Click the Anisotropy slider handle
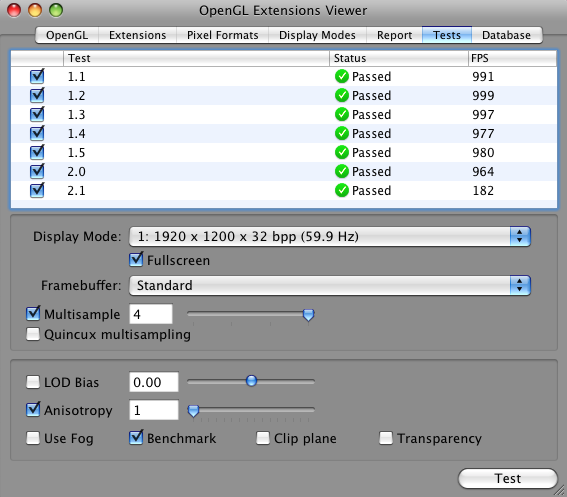Screen dimensions: 567x497 click(x=193, y=411)
